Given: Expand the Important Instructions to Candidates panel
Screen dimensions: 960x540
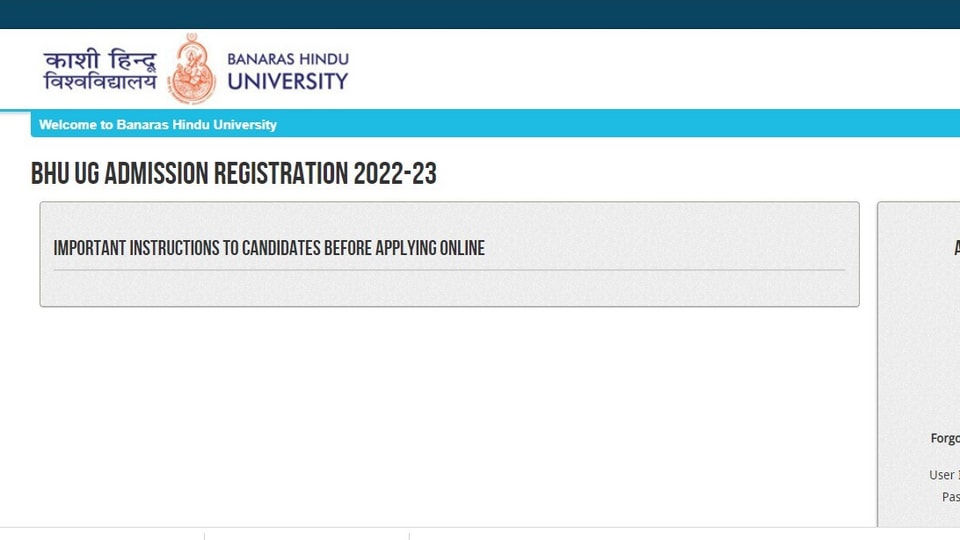Looking at the screenshot, I should (x=449, y=254).
